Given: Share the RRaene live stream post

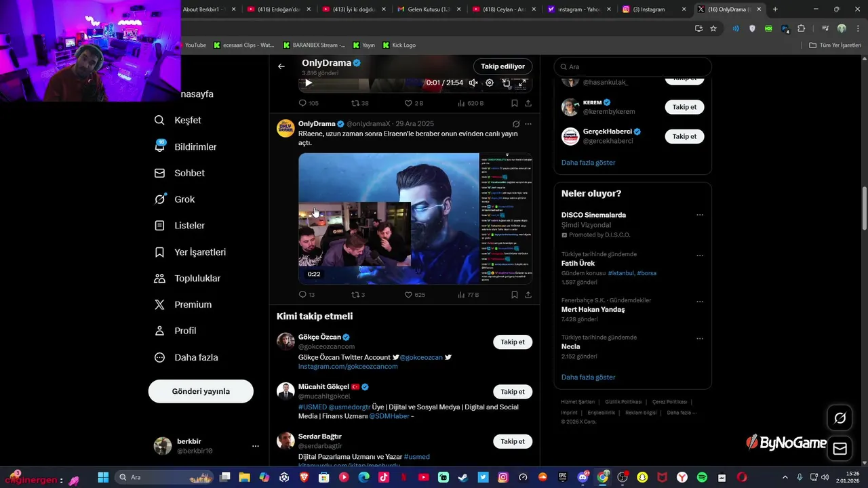Looking at the screenshot, I should [x=528, y=295].
